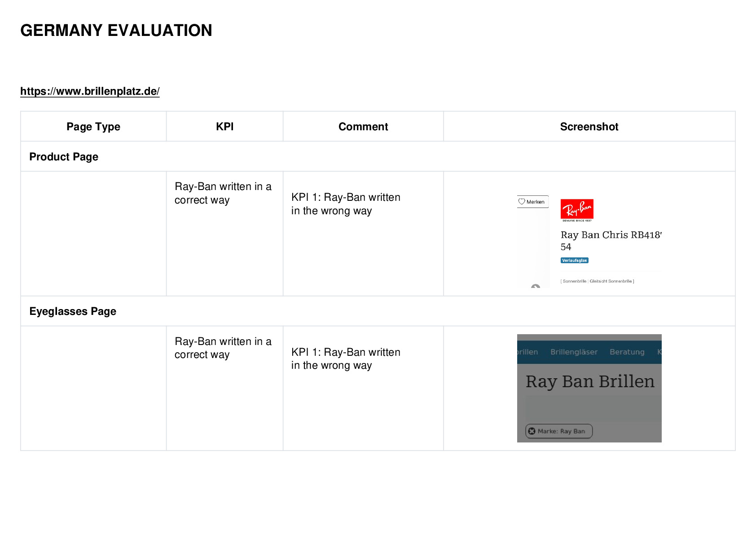756x535 pixels.
Task: Click the Merken wishlist button
Action: coord(533,202)
